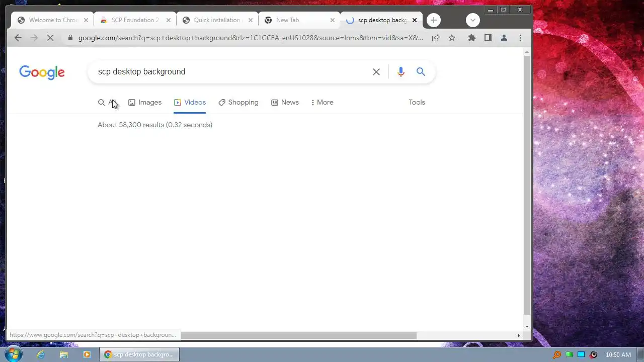Maximize the Chrome window
The height and width of the screenshot is (362, 644).
click(x=503, y=10)
